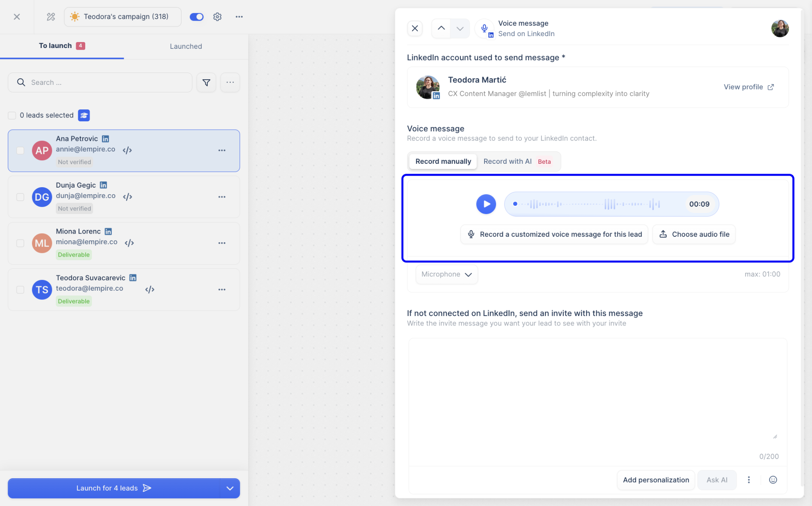The height and width of the screenshot is (506, 812).
Task: Open the magic wand edit tool
Action: pyautogui.click(x=51, y=17)
